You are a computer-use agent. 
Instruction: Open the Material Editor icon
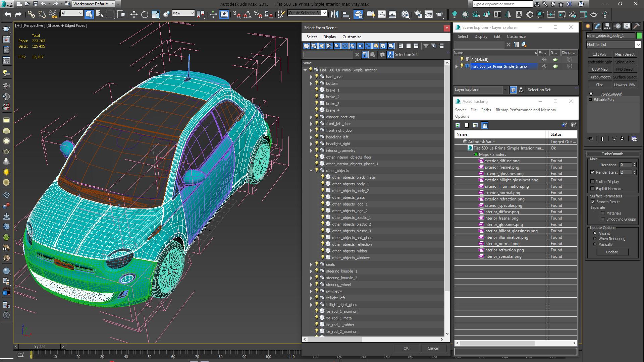[405, 14]
